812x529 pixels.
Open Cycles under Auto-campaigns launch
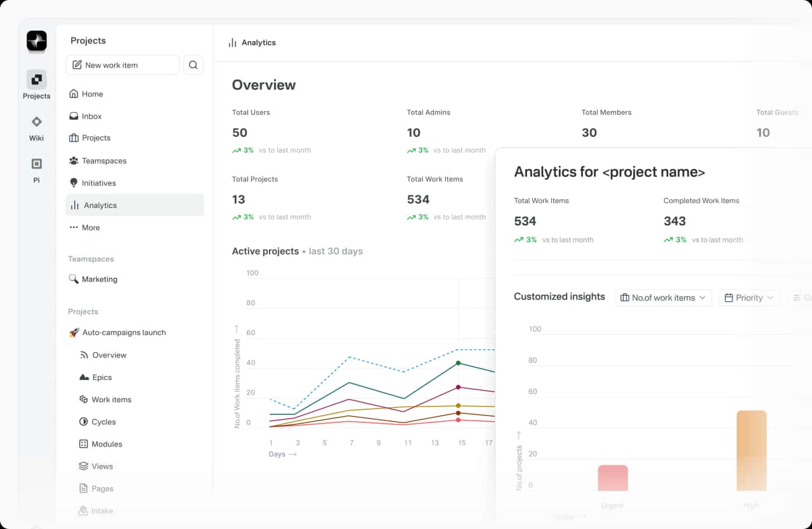[103, 422]
